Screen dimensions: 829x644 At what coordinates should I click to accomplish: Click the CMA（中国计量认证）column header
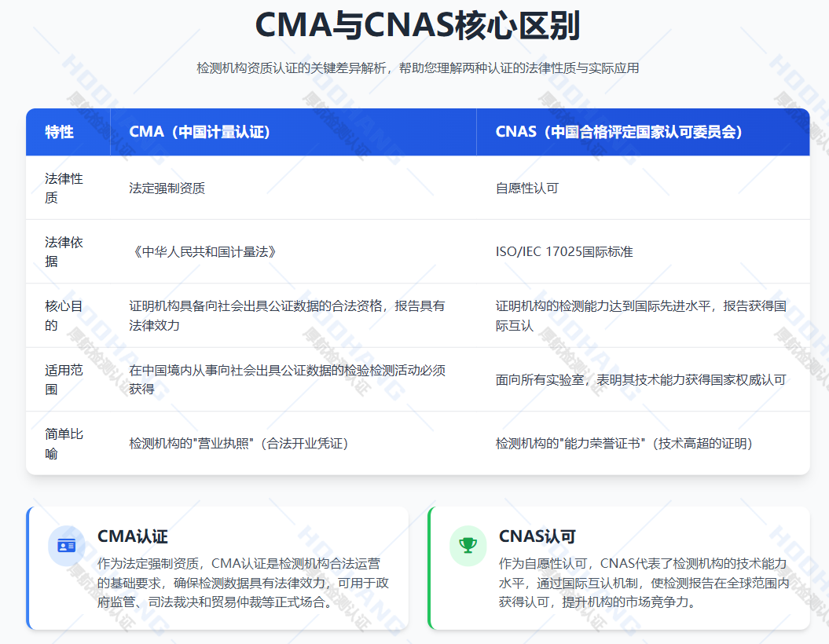(x=200, y=132)
